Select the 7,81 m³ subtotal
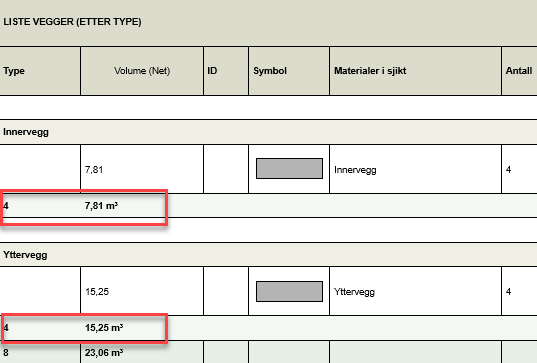537x363 pixels. (101, 205)
